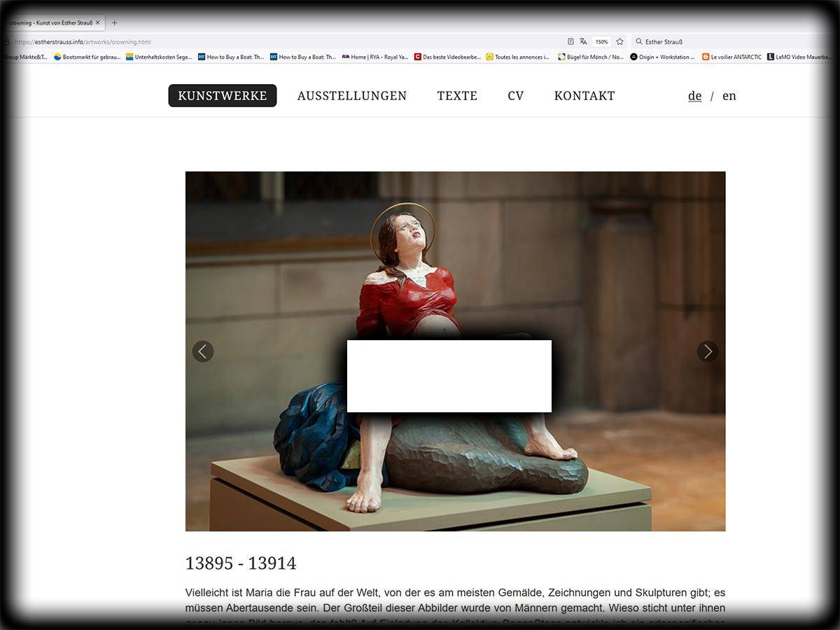Open the TEXTE section
The image size is (840, 630).
(x=457, y=96)
